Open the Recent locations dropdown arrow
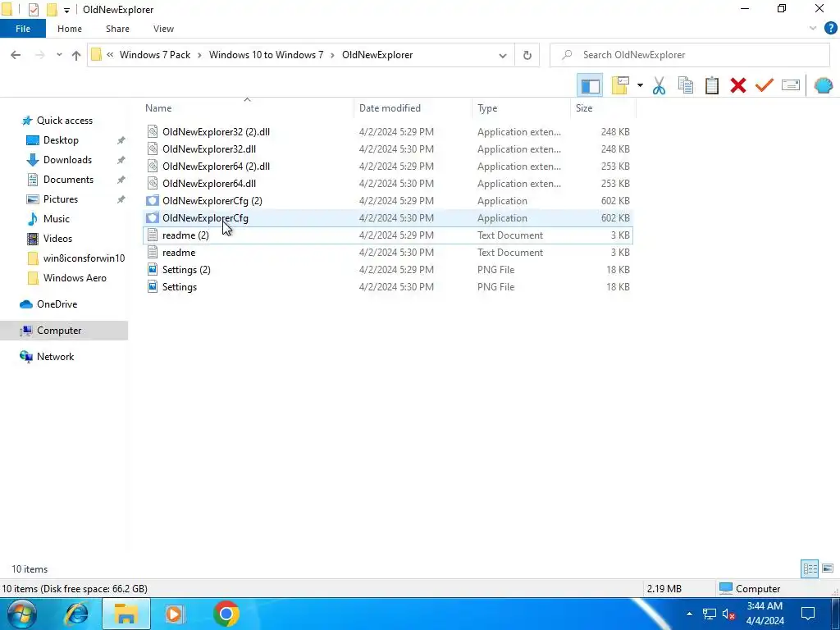Viewport: 840px width, 630px height. [x=59, y=55]
